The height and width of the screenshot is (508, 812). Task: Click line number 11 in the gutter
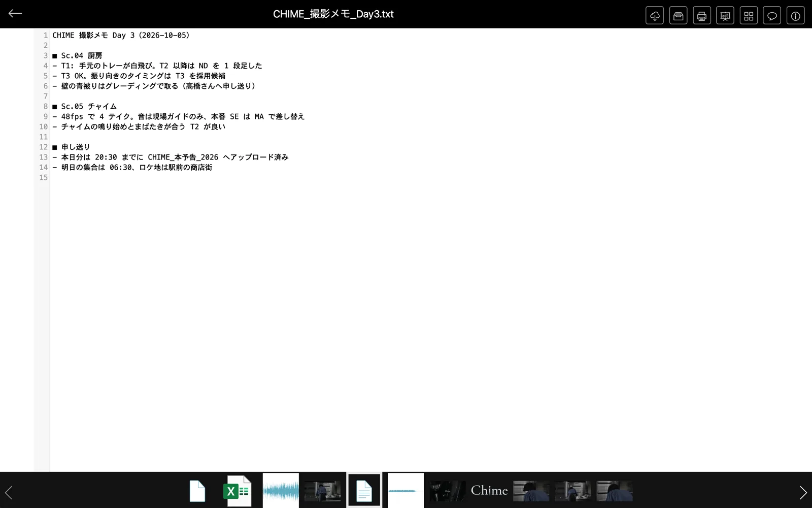(x=44, y=137)
